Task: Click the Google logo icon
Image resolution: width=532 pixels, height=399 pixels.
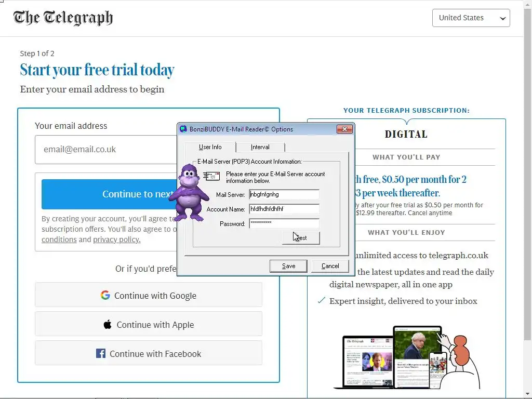Action: [x=105, y=295]
